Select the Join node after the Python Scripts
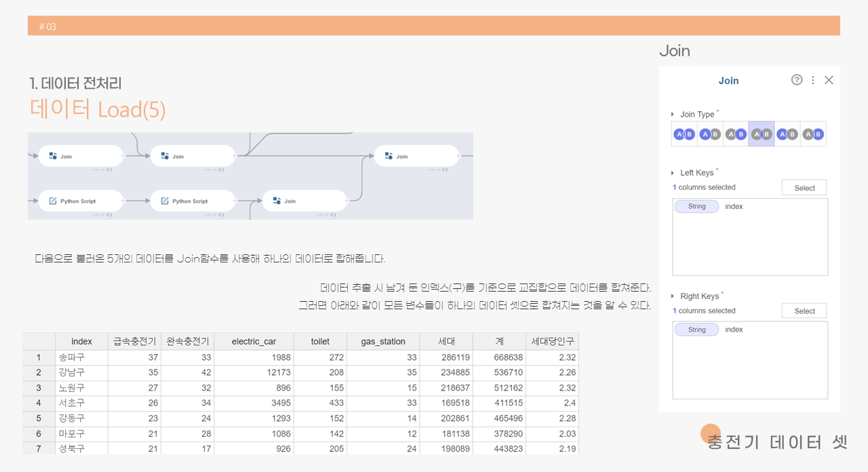 point(304,201)
